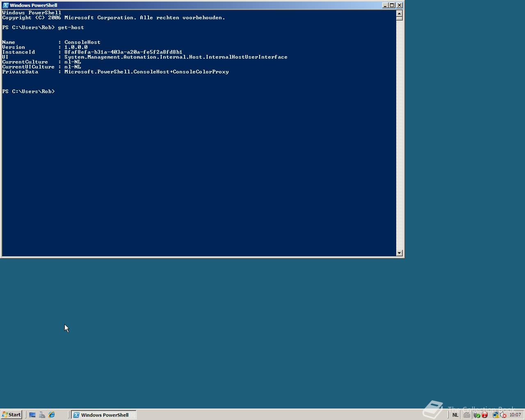The width and height of the screenshot is (525, 420).
Task: Click the ConsoleColorProxy PrivateData value
Action: [146, 72]
